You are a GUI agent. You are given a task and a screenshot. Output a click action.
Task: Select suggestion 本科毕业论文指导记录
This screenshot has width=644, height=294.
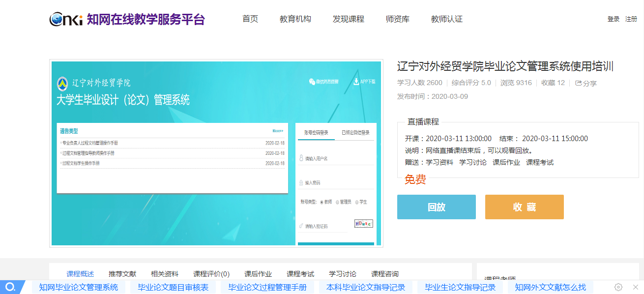[366, 287]
